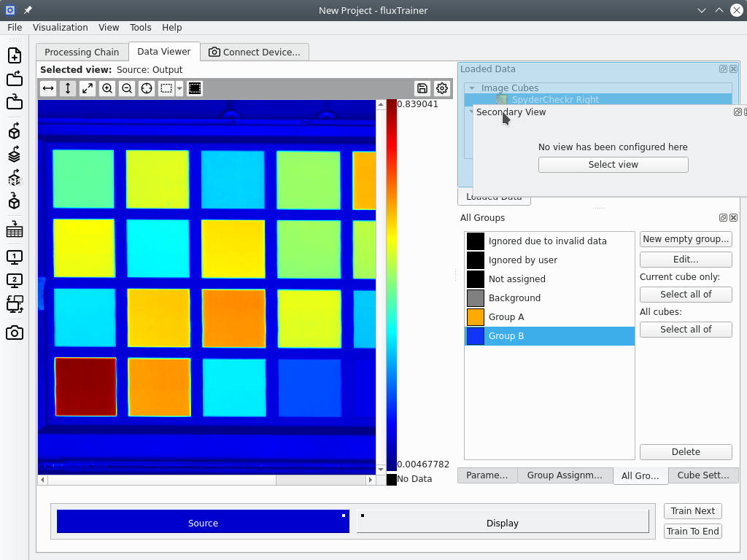Screen dimensions: 747x560
Task: Click Select all of under Current cube
Action: 686,295
